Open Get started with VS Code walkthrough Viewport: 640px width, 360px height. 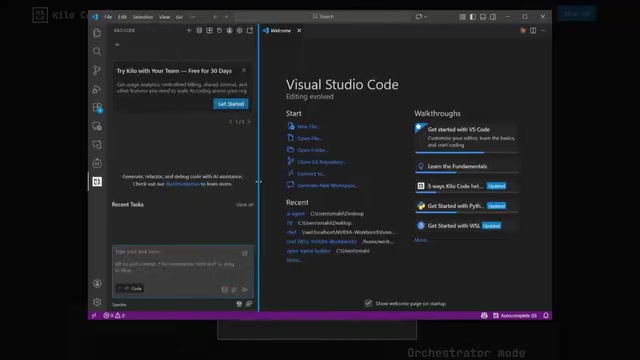[467, 138]
